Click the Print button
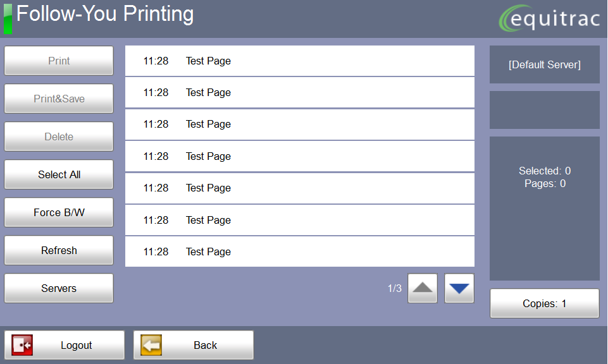 [x=59, y=61]
